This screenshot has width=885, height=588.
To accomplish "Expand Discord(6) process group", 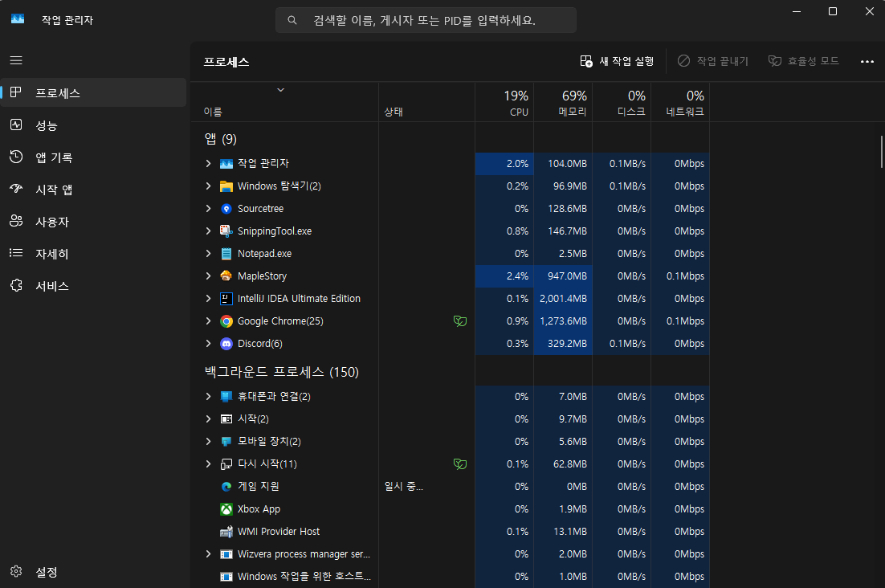I will click(x=208, y=344).
